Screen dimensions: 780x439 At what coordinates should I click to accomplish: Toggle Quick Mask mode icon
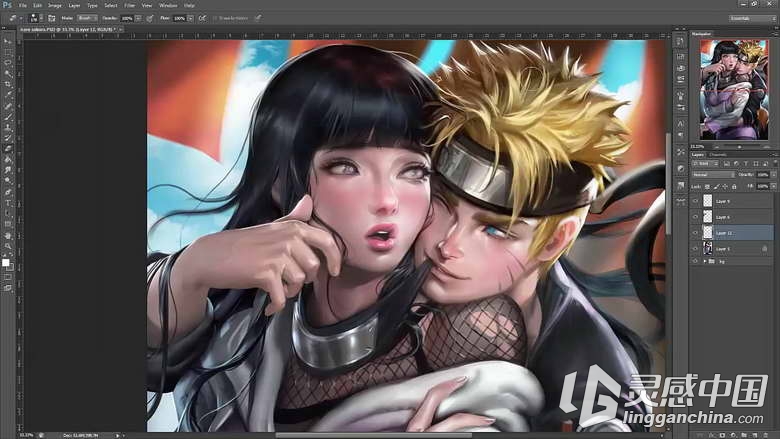(x=7, y=277)
